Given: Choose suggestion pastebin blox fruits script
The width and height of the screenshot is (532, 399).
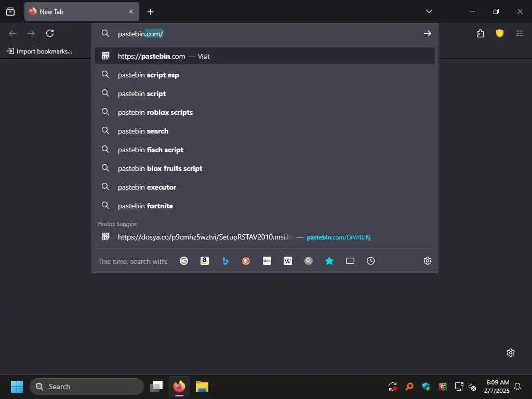Looking at the screenshot, I should (264, 168).
